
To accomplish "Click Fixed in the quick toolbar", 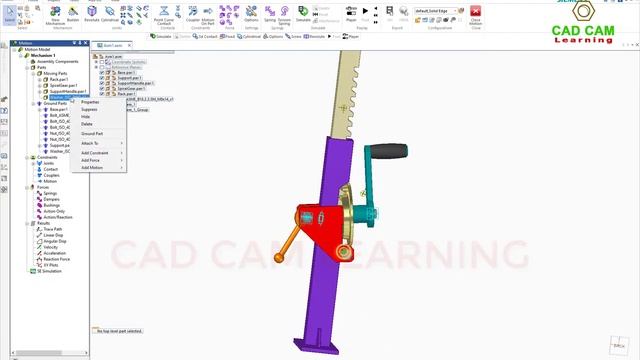I will point(227,37).
